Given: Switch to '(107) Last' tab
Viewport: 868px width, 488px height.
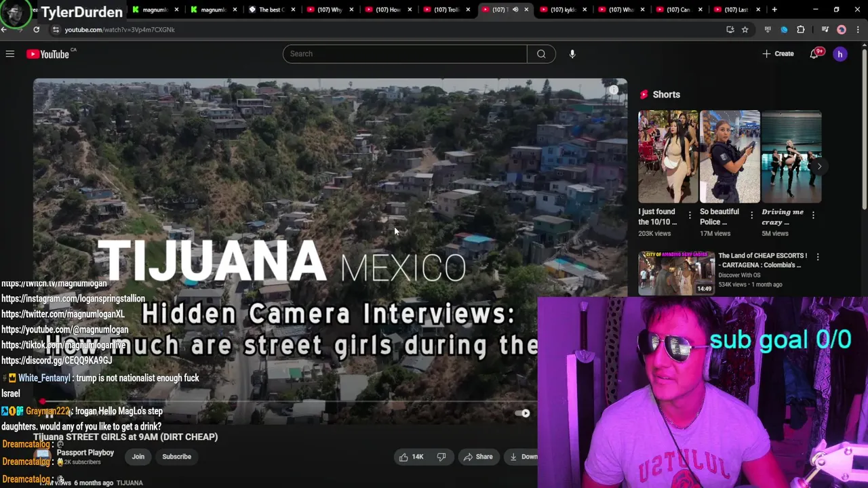Looking at the screenshot, I should 736,9.
